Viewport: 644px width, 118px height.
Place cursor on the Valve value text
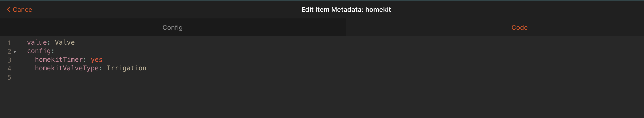pyautogui.click(x=65, y=42)
